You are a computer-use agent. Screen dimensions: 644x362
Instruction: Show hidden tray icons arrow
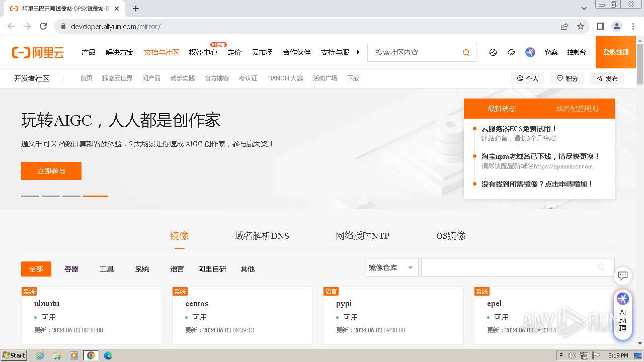click(x=561, y=355)
